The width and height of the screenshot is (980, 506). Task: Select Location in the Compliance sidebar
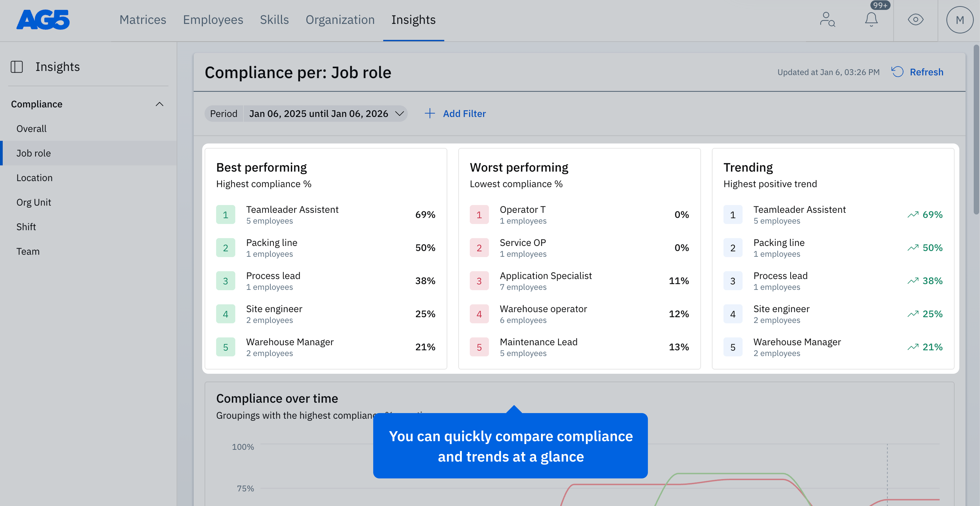[35, 178]
